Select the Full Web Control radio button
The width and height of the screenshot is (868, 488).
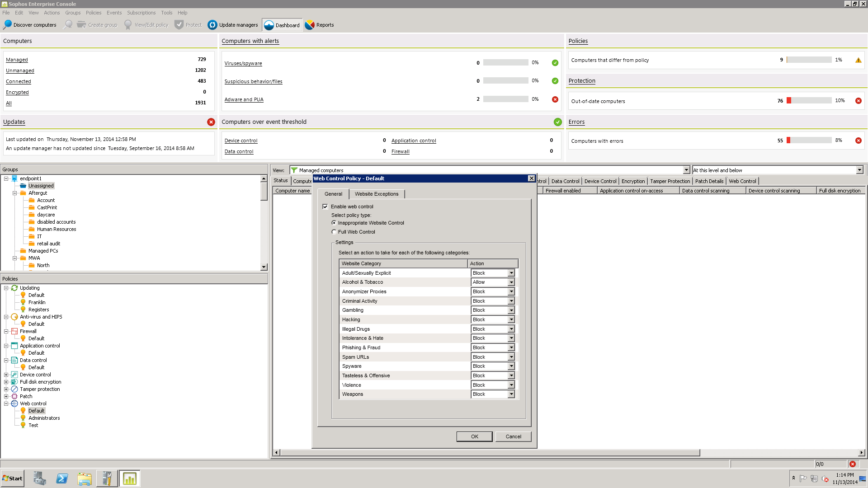334,232
